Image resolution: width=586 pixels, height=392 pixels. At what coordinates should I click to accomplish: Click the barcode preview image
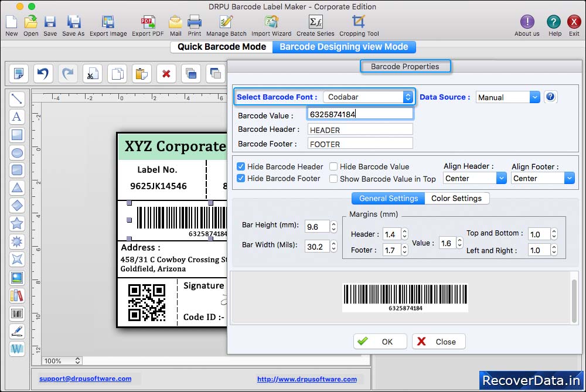[x=405, y=297]
